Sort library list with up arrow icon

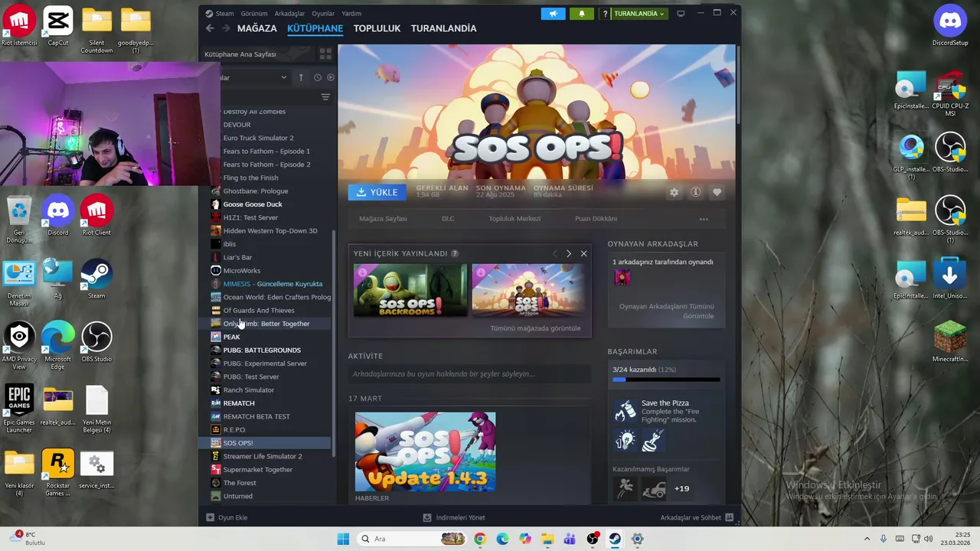pos(301,77)
